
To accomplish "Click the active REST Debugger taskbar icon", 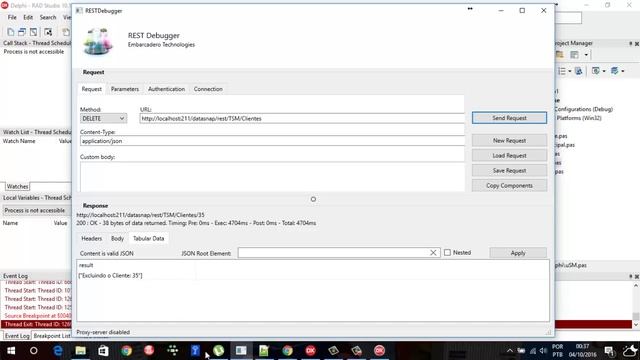I will click(x=241, y=351).
